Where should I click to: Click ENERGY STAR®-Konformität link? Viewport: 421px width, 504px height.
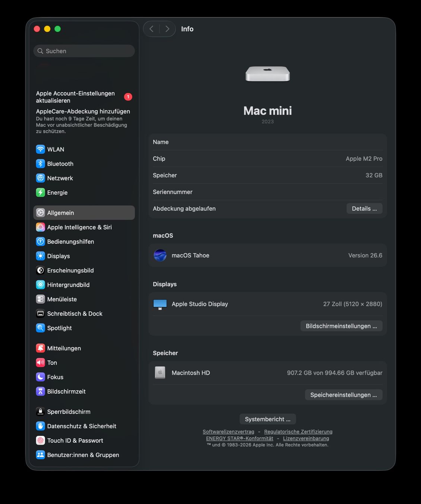(x=240, y=438)
